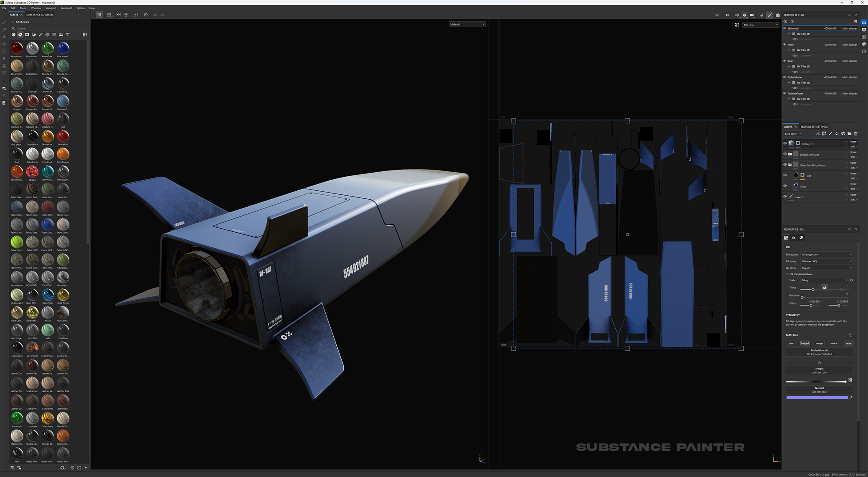Select the Eraser tool in left toolbar
The height and width of the screenshot is (477, 868).
(4, 30)
